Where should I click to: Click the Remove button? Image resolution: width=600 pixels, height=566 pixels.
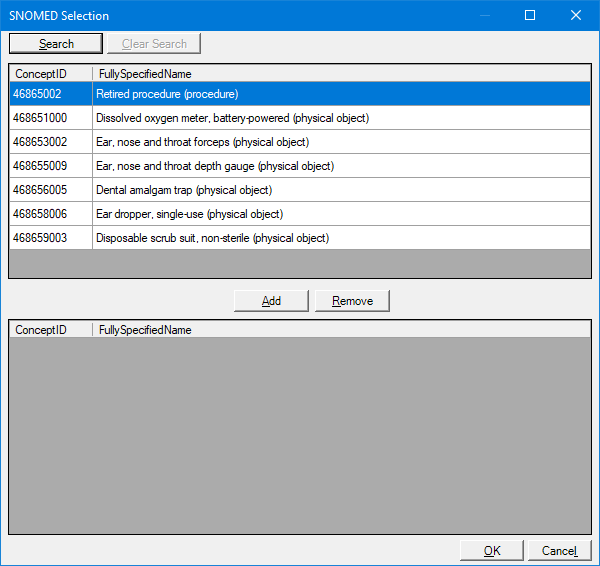[352, 301]
